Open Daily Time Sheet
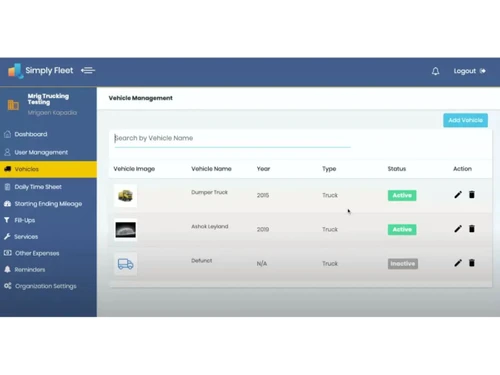This screenshot has width=500, height=375. tap(38, 187)
